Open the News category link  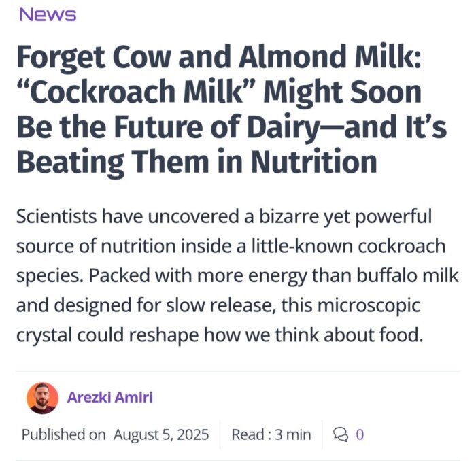[x=47, y=14]
